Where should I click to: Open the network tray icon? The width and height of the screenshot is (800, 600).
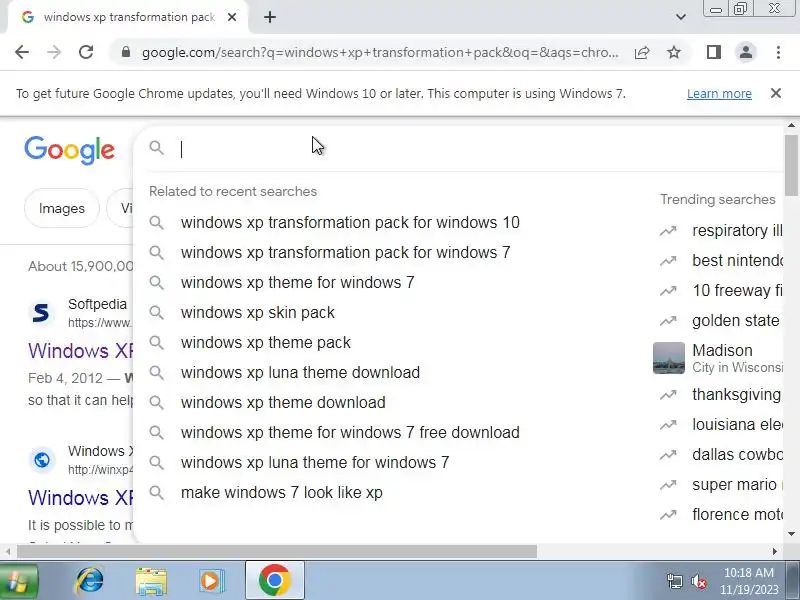[674, 581]
